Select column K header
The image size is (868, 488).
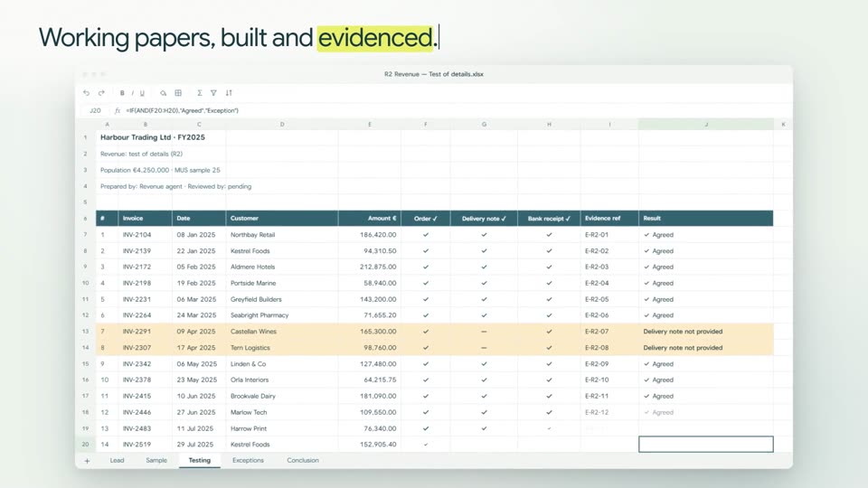[783, 125]
